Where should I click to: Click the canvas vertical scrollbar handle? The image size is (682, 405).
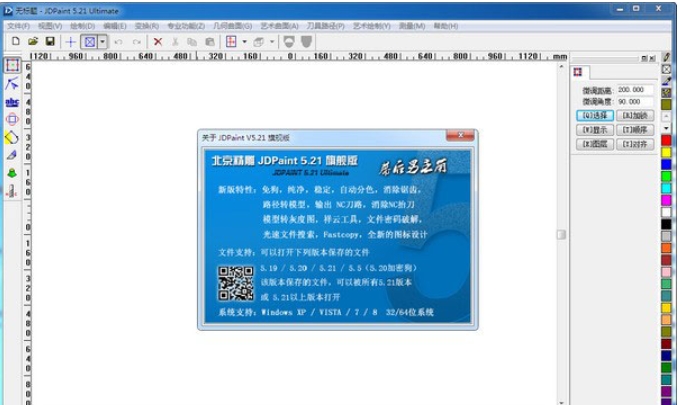(562, 234)
